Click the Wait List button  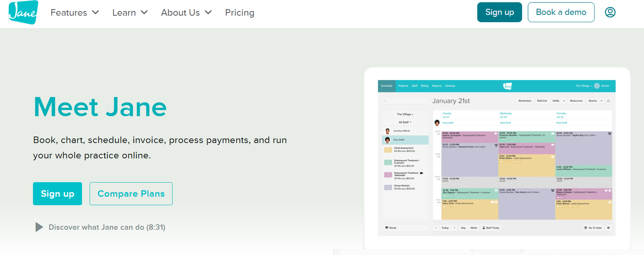542,101
